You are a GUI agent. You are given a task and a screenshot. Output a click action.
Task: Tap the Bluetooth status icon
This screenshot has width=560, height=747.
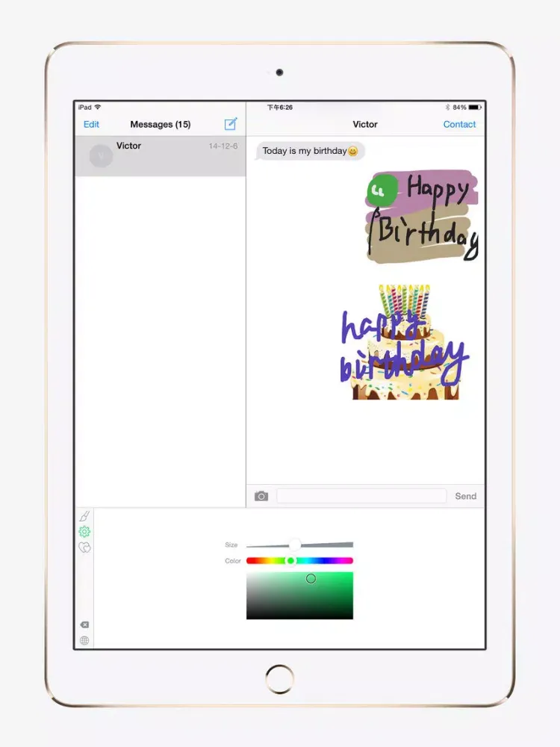447,107
